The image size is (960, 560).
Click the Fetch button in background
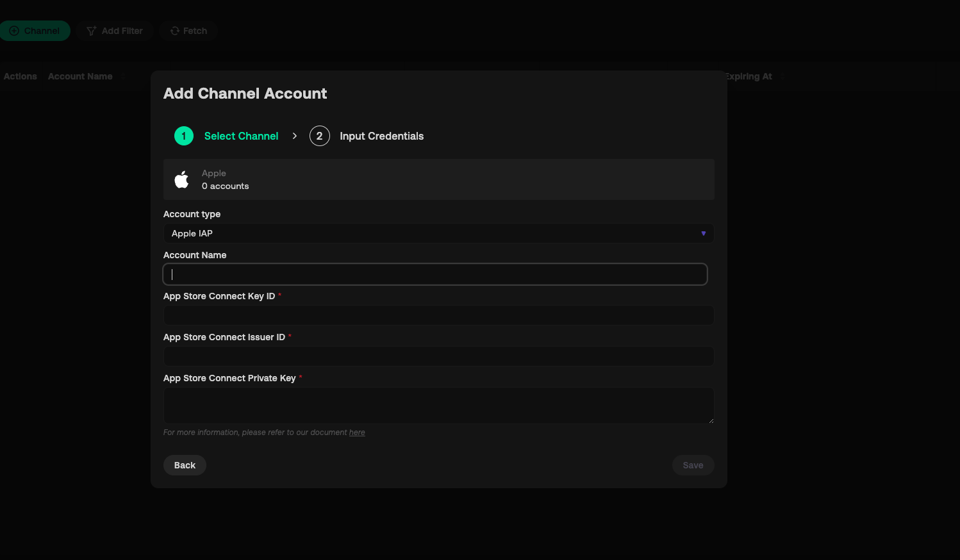(188, 31)
